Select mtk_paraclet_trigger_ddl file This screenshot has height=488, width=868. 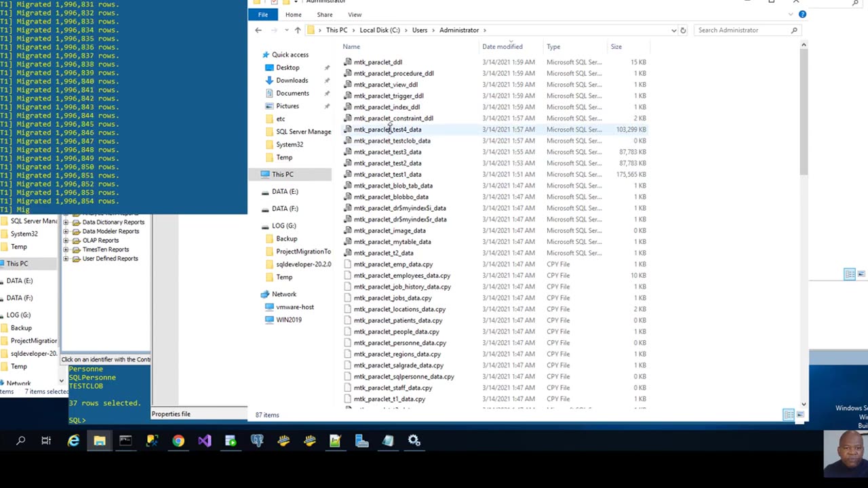click(x=389, y=96)
